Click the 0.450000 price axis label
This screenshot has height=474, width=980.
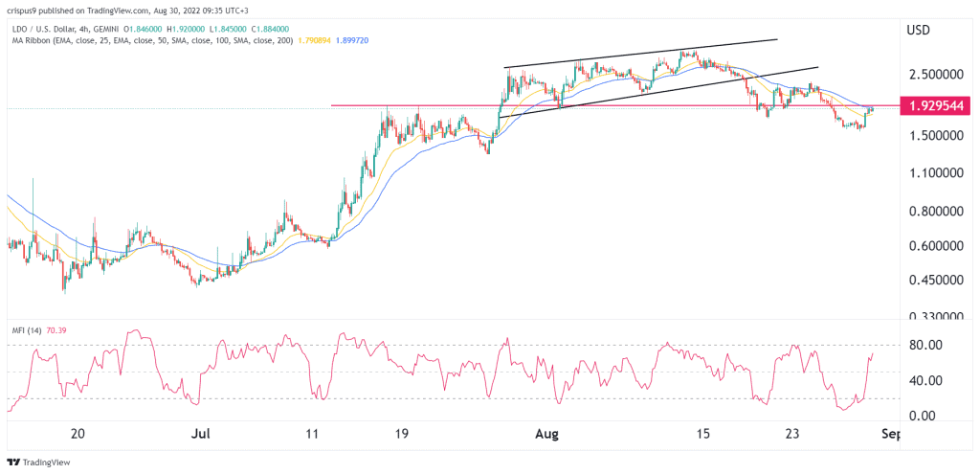[934, 282]
